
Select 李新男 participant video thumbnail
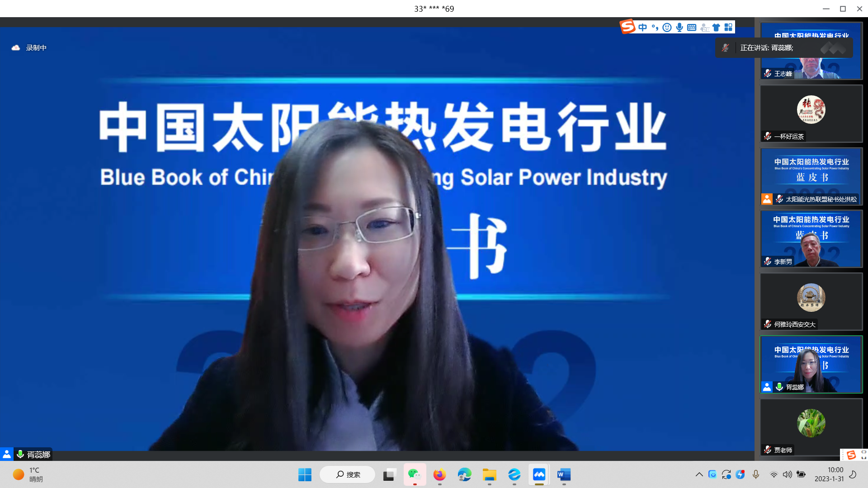pyautogui.click(x=811, y=239)
